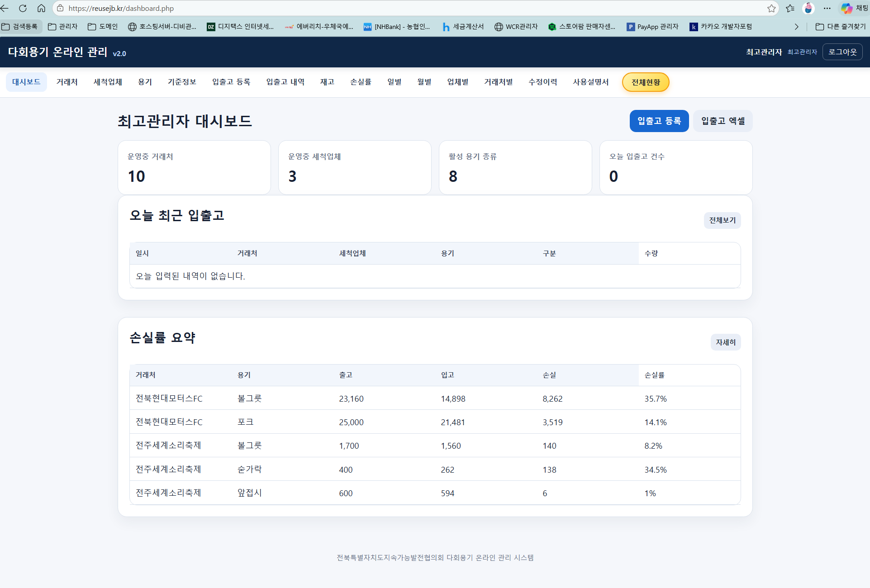Viewport: 870px width, 588px height.
Task: Open the 수정이력 menu
Action: point(543,82)
